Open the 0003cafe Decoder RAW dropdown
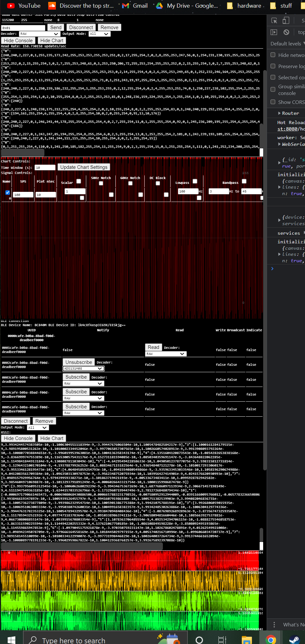The image size is (305, 644). (83, 383)
